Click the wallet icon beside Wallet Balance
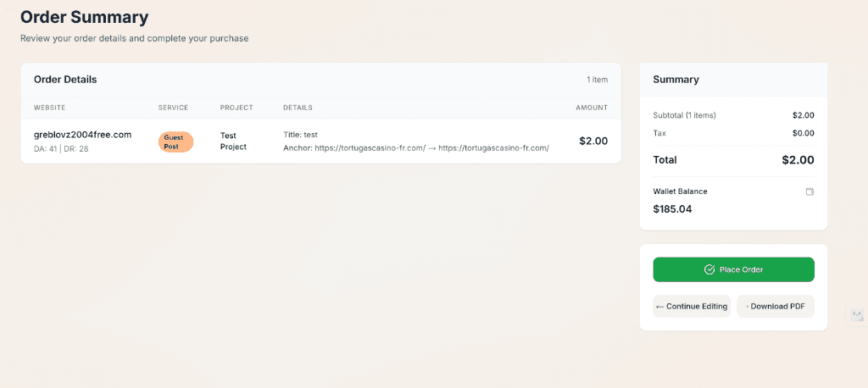This screenshot has height=388, width=868. pyautogui.click(x=810, y=191)
